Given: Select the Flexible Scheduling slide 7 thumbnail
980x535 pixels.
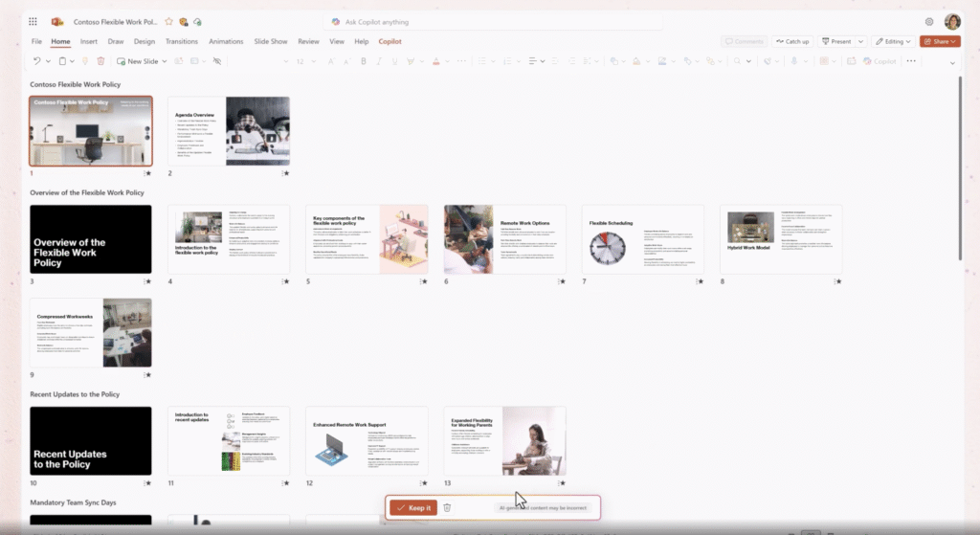Looking at the screenshot, I should (x=643, y=239).
